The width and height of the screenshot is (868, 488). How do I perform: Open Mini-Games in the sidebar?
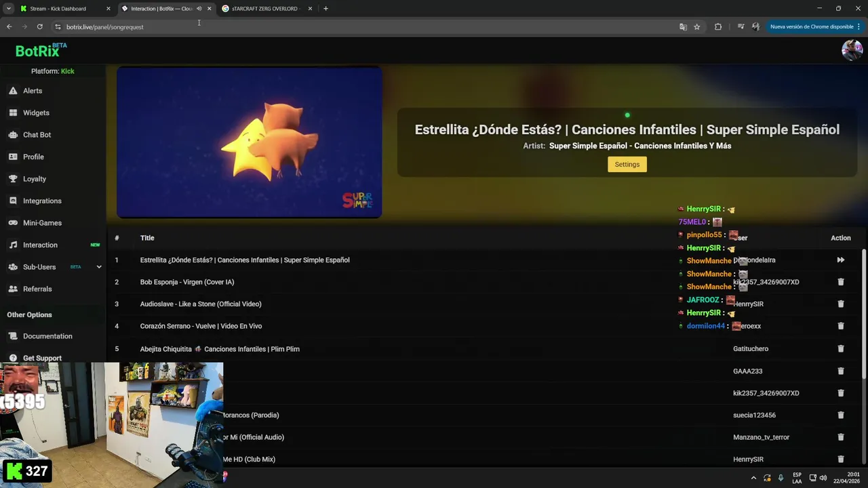(42, 223)
